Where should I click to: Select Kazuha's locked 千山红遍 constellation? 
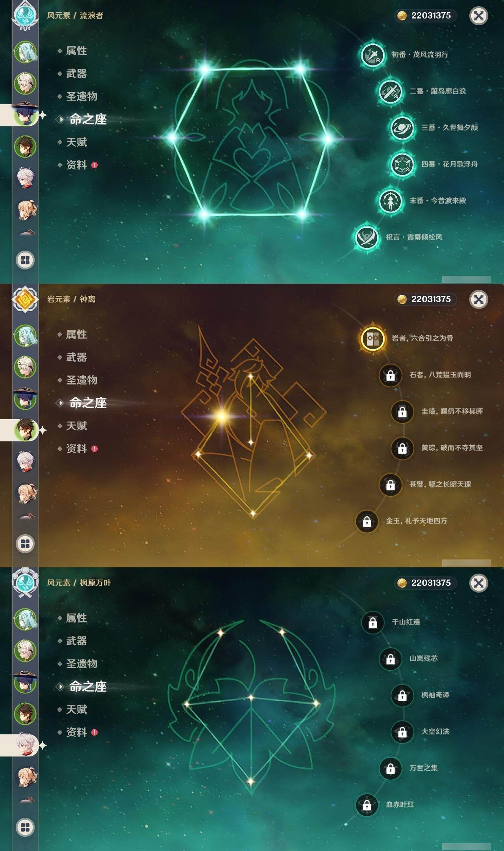pyautogui.click(x=372, y=622)
